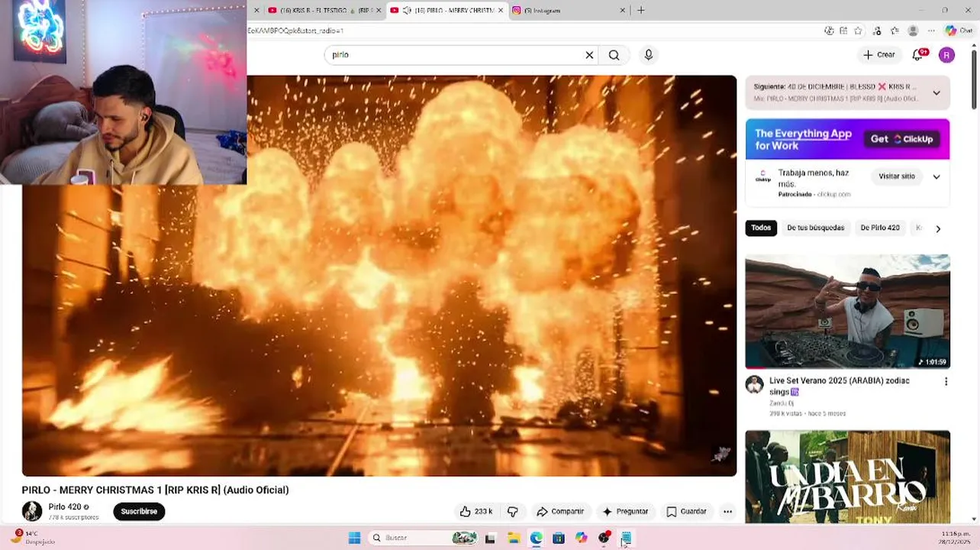Open more actions ellipsis below video
Viewport: 980px width, 550px height.
click(x=727, y=512)
